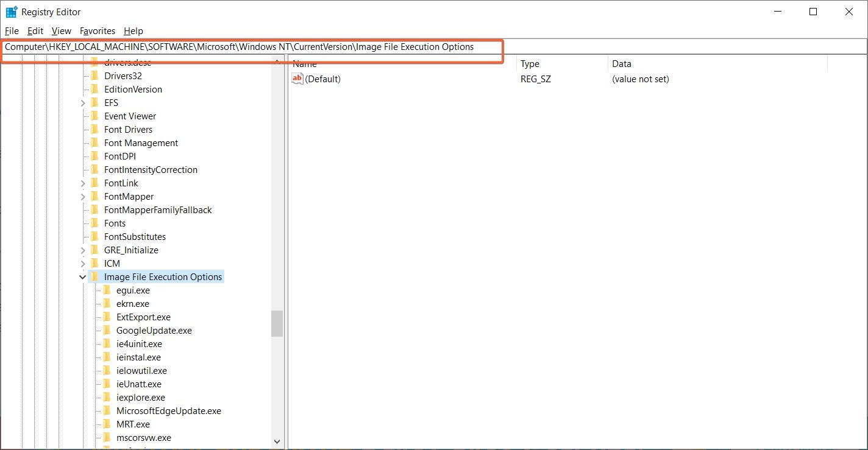Select the Drivers32 key
Viewport: 868px width, 450px height.
point(123,76)
